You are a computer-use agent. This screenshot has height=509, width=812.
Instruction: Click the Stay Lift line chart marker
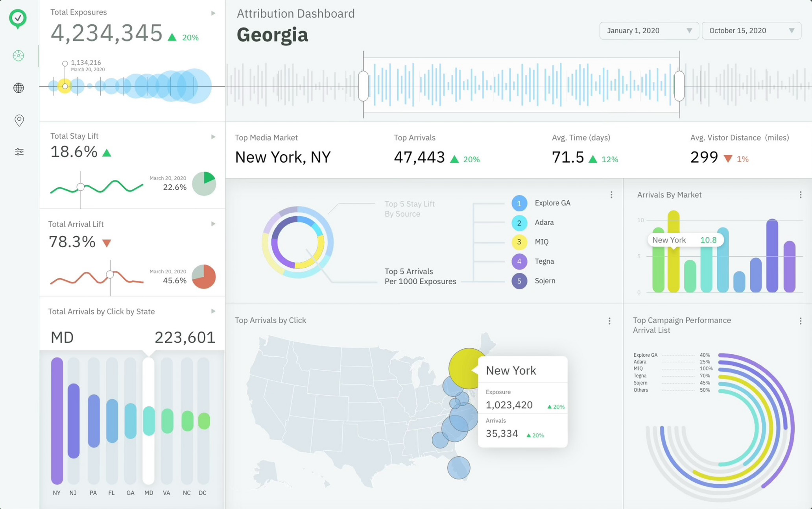pyautogui.click(x=81, y=187)
